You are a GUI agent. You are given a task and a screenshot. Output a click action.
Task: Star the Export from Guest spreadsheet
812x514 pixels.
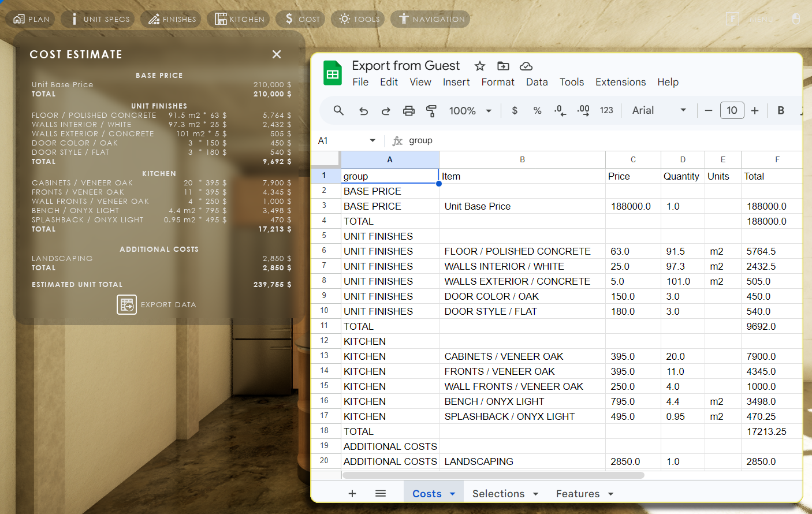[480, 66]
